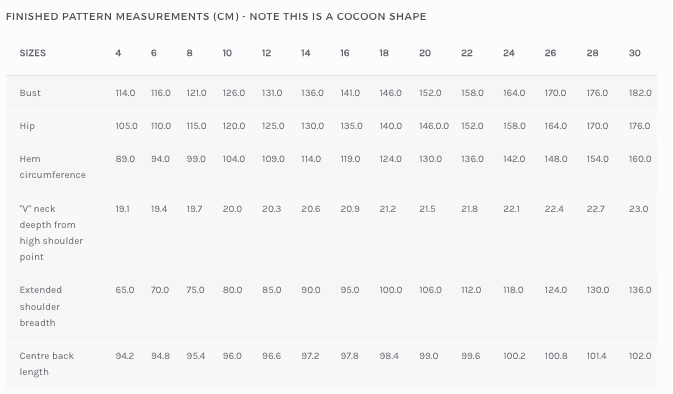
Task: Select the 89.0 hem circumference value
Action: tap(125, 159)
